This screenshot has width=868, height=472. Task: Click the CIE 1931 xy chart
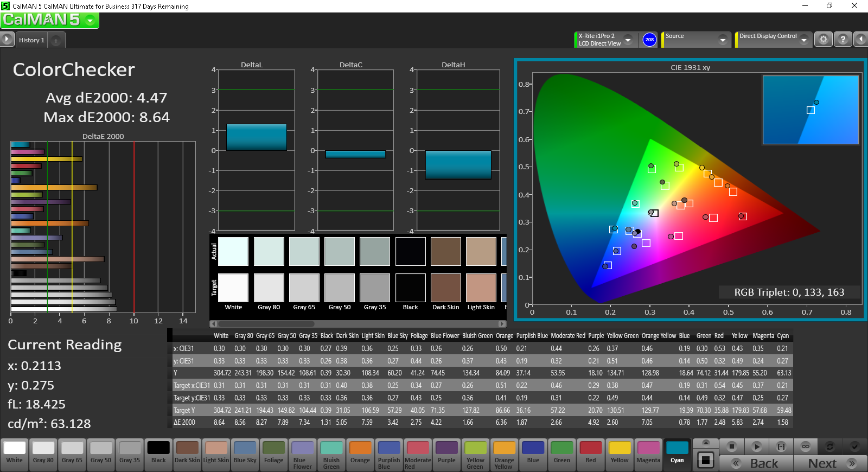click(690, 189)
